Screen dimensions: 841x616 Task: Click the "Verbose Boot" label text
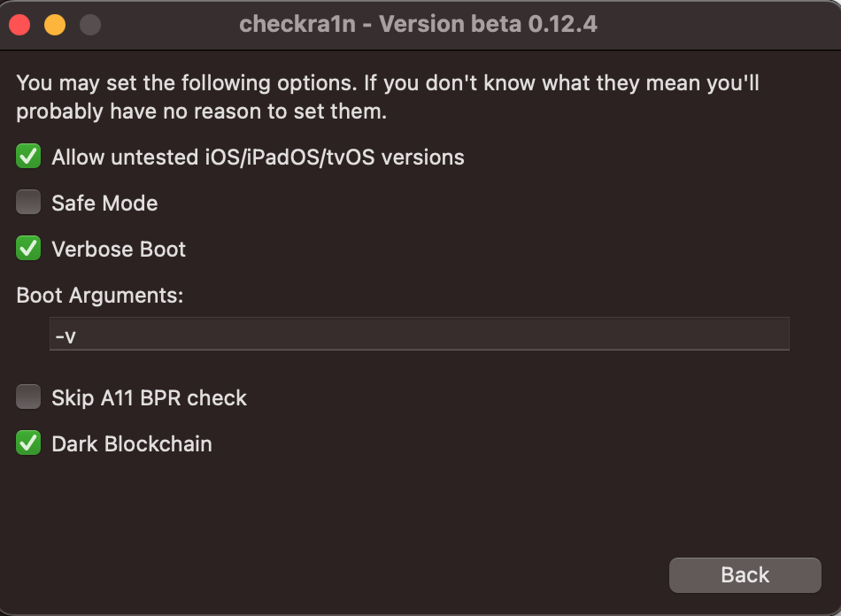point(119,250)
